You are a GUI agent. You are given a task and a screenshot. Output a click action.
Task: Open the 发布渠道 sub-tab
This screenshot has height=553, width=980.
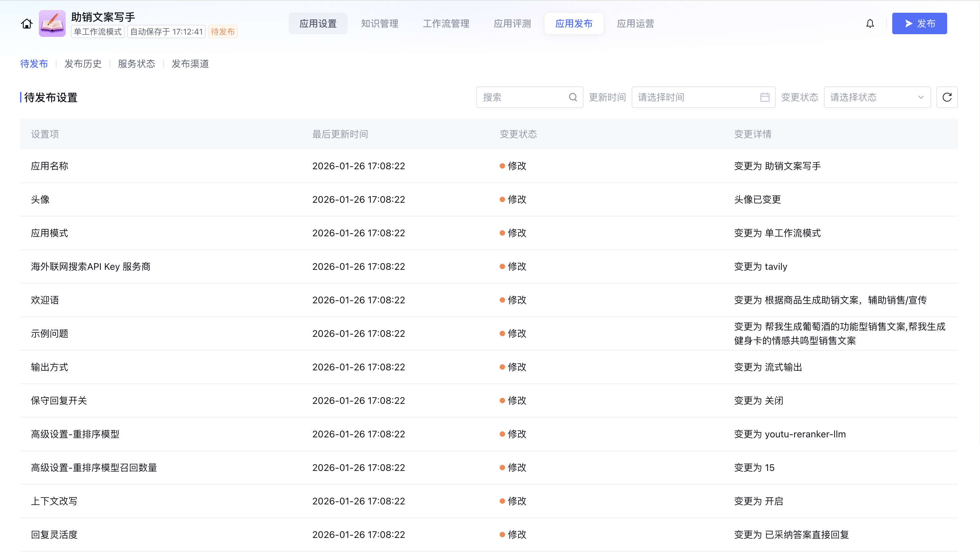[x=190, y=64]
